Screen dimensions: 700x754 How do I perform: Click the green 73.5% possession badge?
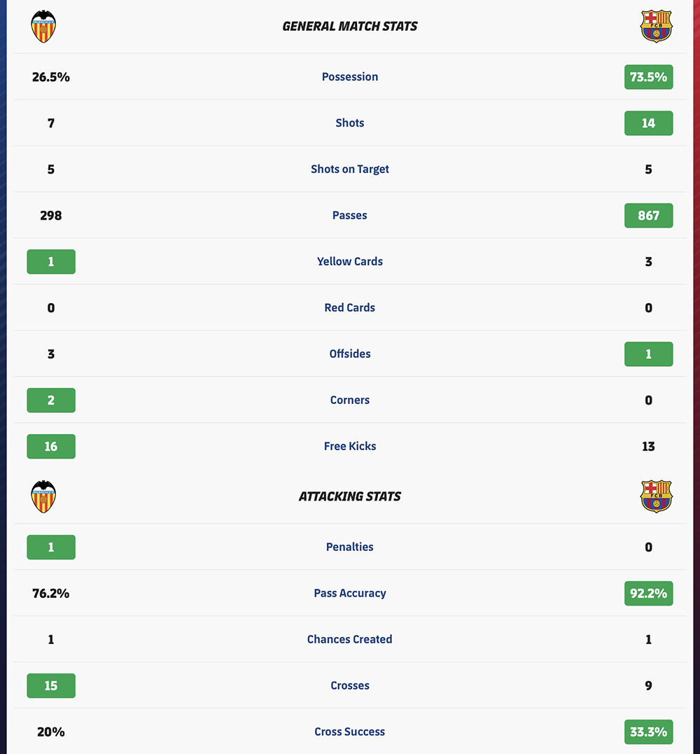pos(649,77)
